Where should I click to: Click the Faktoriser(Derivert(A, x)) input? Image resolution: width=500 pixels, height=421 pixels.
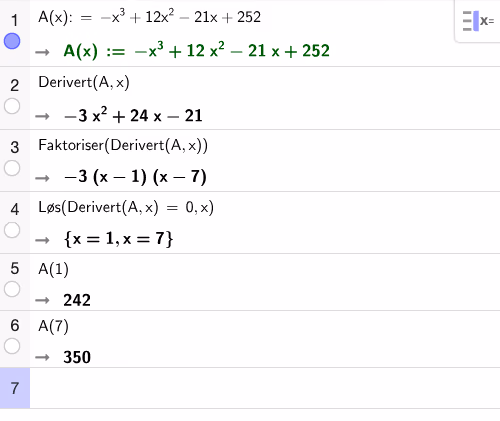[x=123, y=145]
